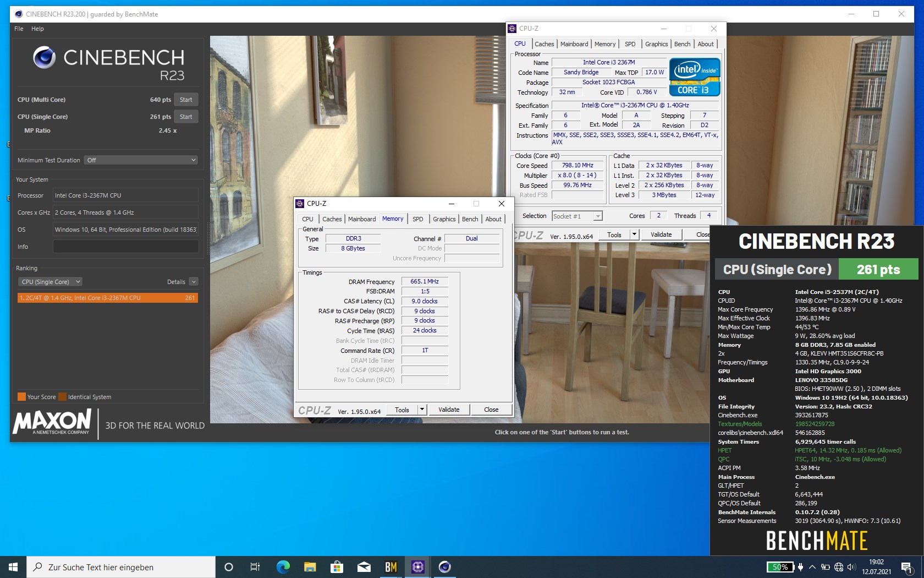
Task: Open the network globe tray icon
Action: pos(838,567)
